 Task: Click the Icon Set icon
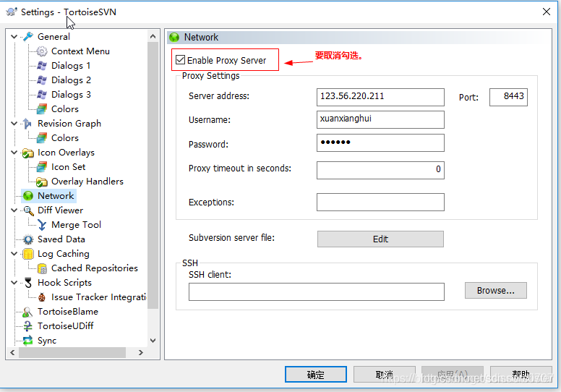click(42, 167)
